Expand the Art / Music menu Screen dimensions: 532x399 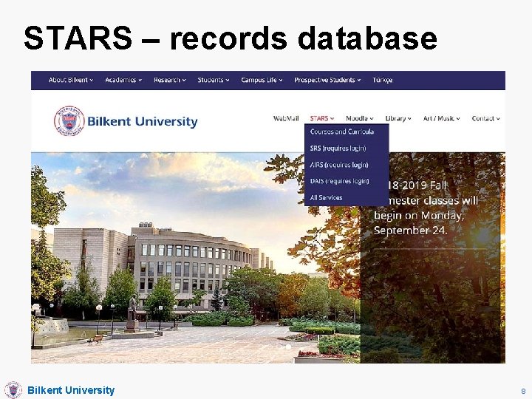441,118
